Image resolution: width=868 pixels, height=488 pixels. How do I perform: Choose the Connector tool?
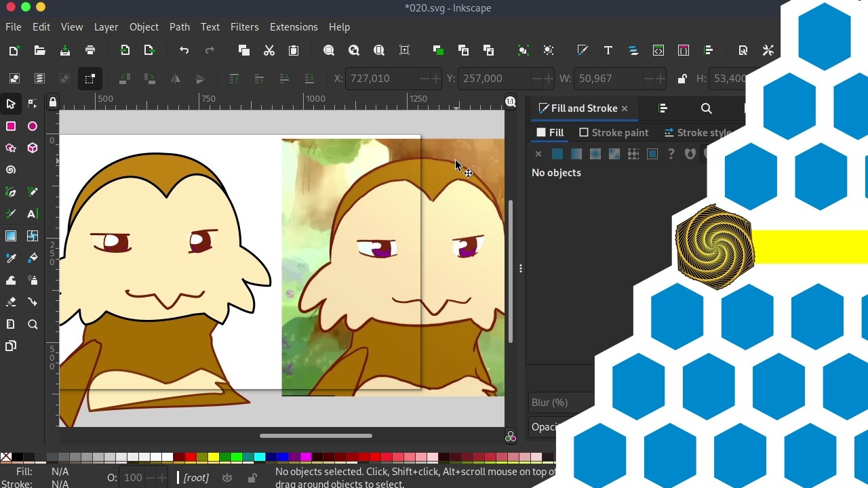click(x=33, y=302)
